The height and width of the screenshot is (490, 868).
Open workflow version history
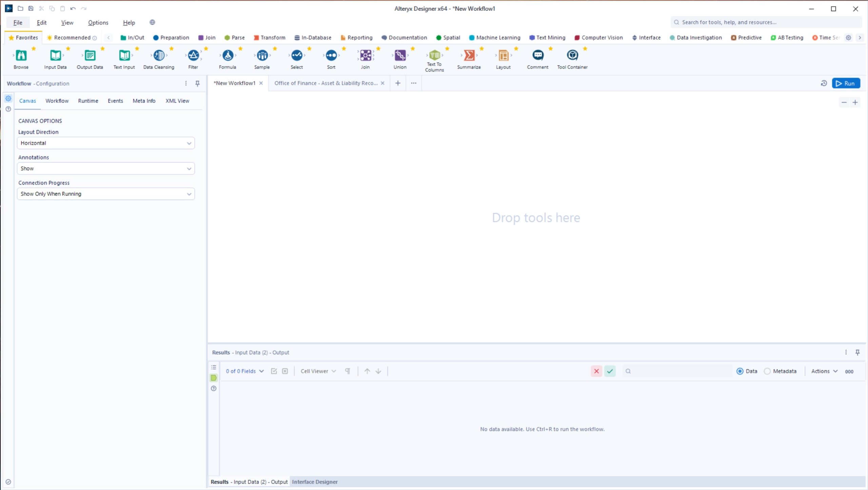[x=824, y=83]
